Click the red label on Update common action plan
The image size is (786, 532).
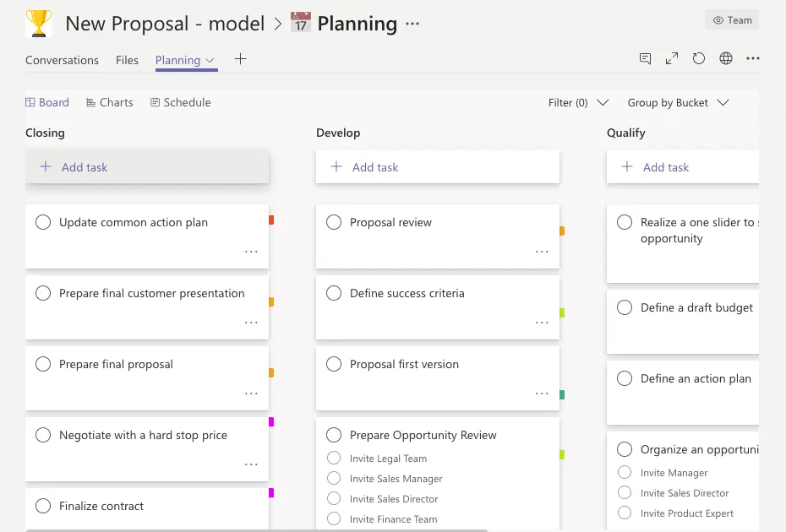271,220
